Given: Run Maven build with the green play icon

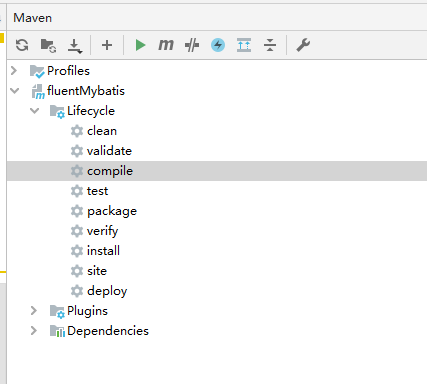Looking at the screenshot, I should coord(140,45).
